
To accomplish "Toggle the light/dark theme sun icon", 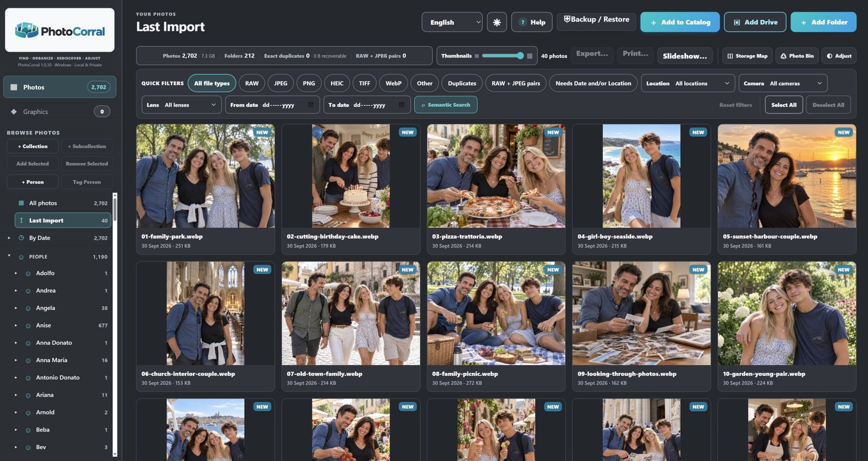I will [x=497, y=22].
